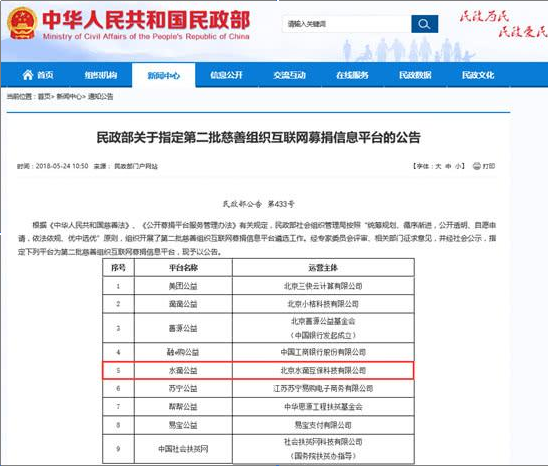The image size is (548, 466).
Task: Click the 善源公益 table cell
Action: [183, 328]
